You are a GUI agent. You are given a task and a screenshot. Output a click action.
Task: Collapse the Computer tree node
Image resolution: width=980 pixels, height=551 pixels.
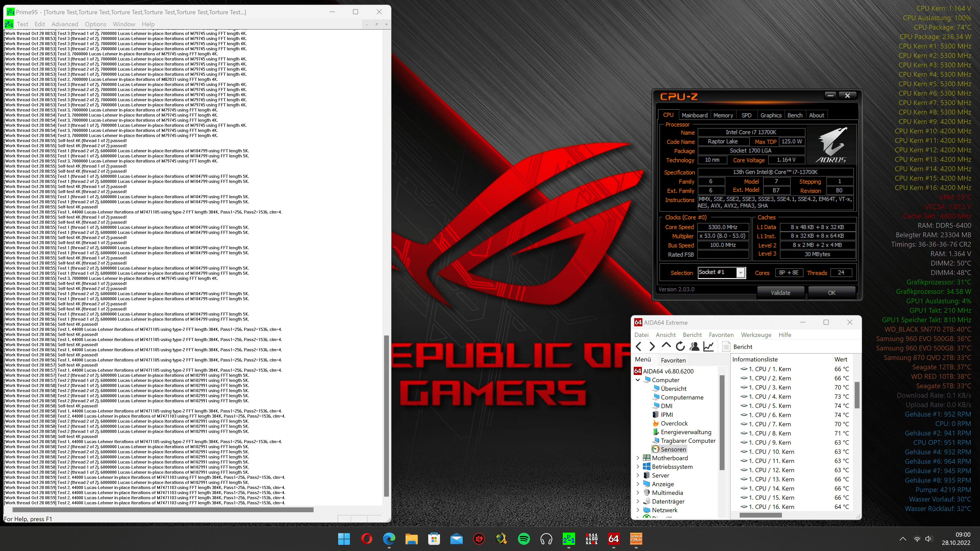pyautogui.click(x=638, y=380)
